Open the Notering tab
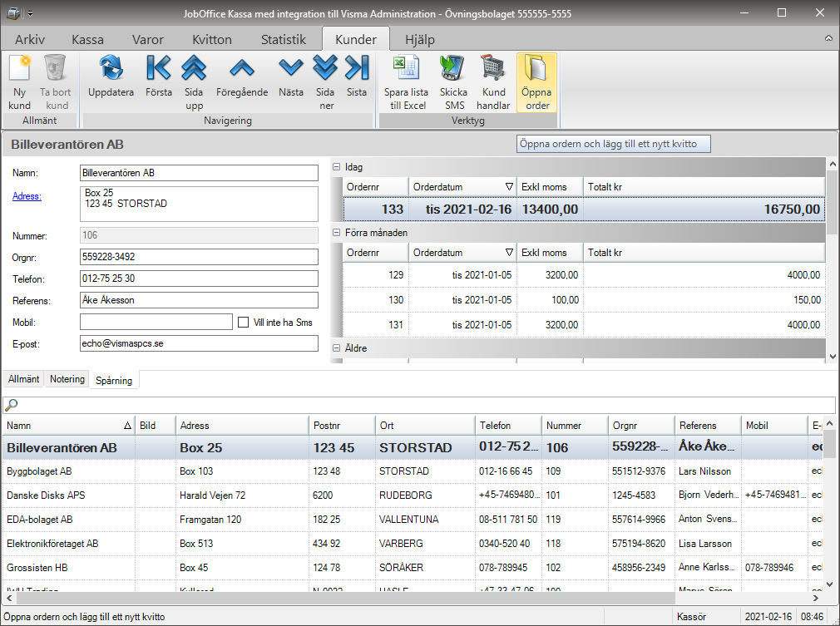This screenshot has height=626, width=840. tap(67, 379)
